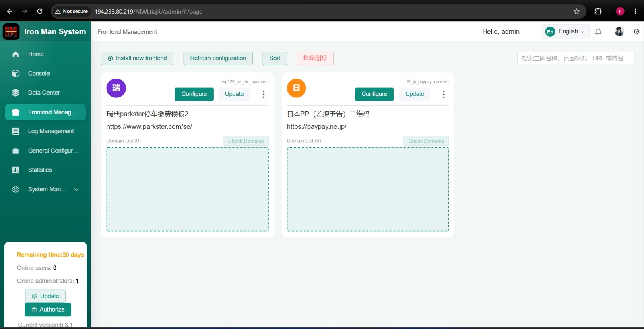Open the Chrome three-dot menu
Viewport: 644px width, 329px height.
pyautogui.click(x=636, y=11)
